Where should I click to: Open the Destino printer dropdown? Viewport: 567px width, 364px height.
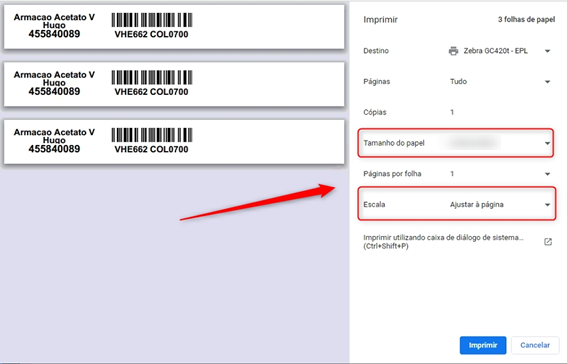tap(499, 51)
